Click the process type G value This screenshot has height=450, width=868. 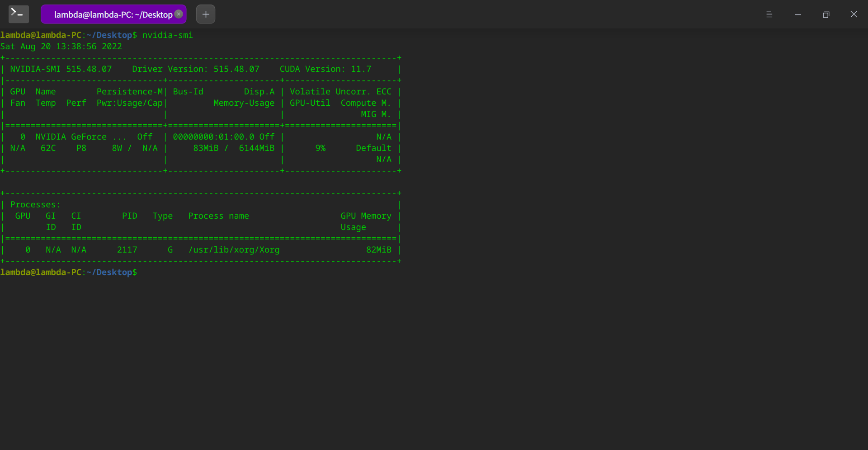170,250
